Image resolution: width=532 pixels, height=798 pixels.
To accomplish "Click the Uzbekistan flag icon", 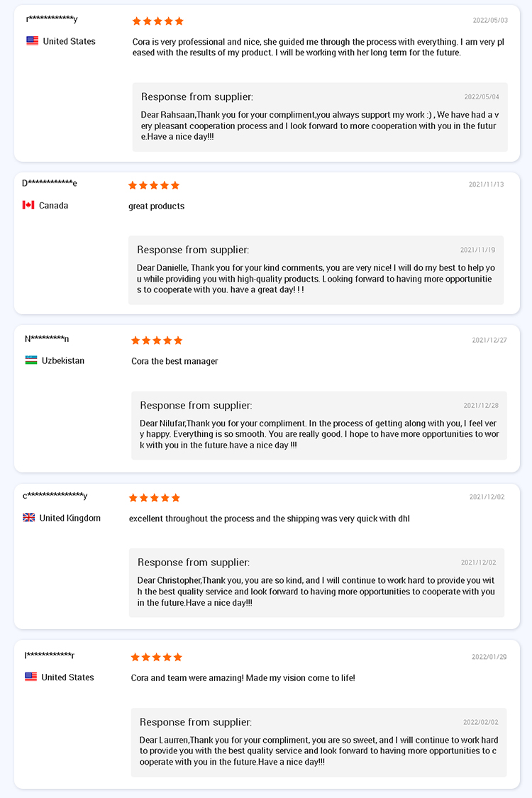I will point(31,360).
